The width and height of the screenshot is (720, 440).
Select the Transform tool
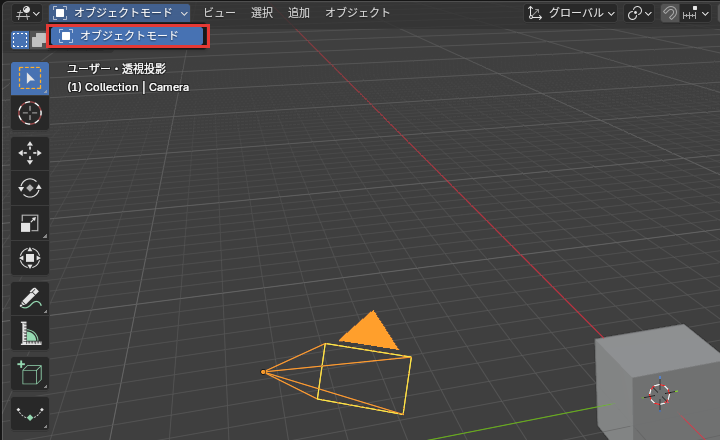click(30, 258)
